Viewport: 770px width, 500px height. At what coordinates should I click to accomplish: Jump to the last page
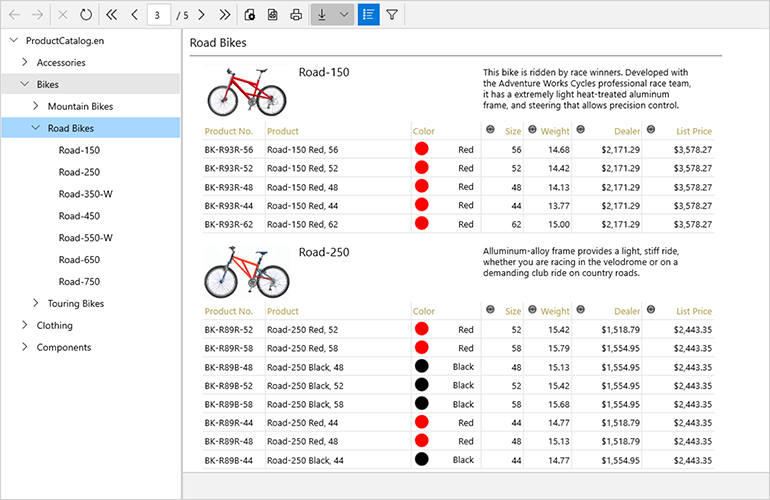224,15
